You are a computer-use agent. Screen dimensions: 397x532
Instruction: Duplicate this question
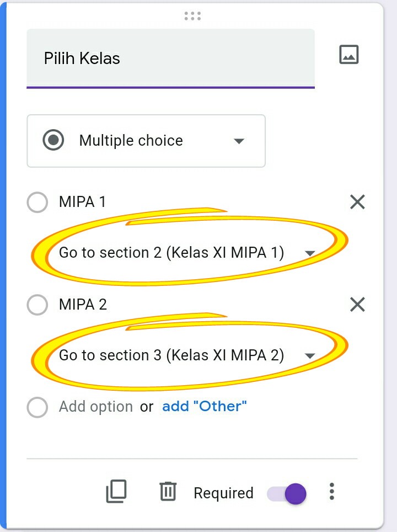pos(116,491)
